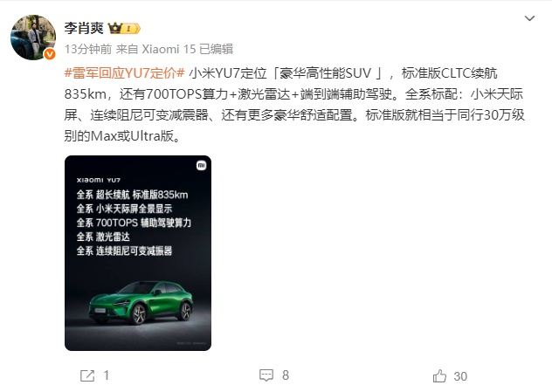552x392 pixels.
Task: Click the 已编辑 edited label
Action: [216, 49]
